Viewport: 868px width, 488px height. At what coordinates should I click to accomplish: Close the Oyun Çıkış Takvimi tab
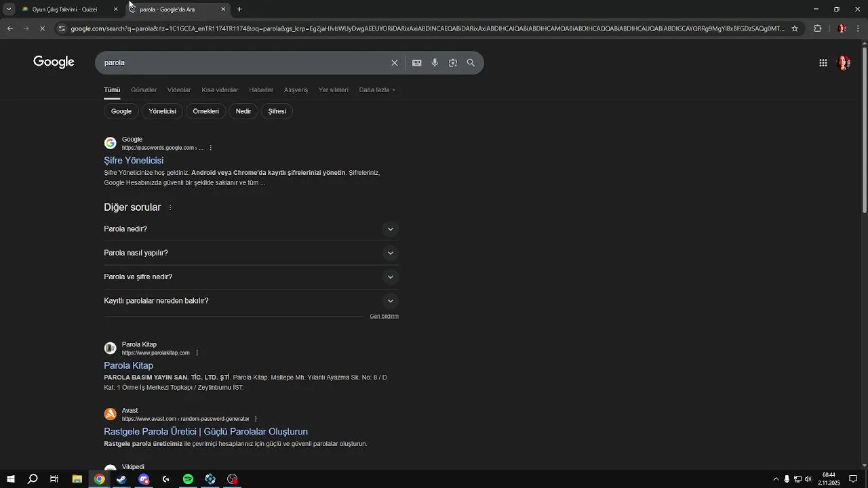click(x=115, y=9)
